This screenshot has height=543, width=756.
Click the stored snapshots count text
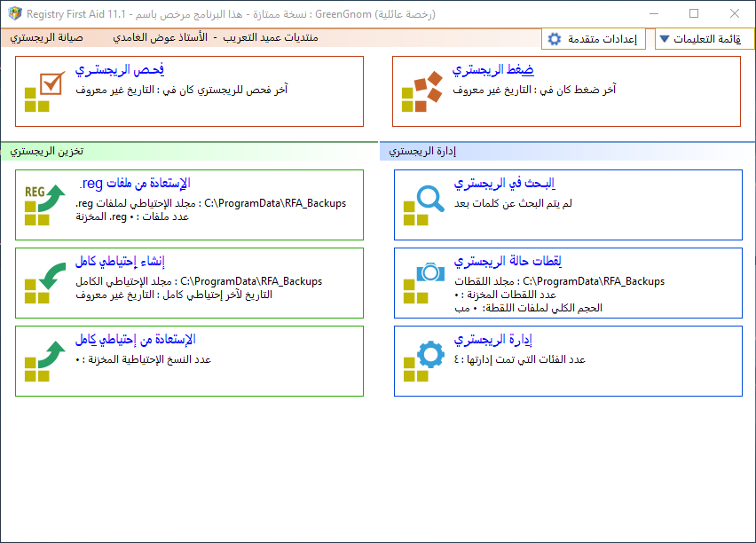(505, 295)
